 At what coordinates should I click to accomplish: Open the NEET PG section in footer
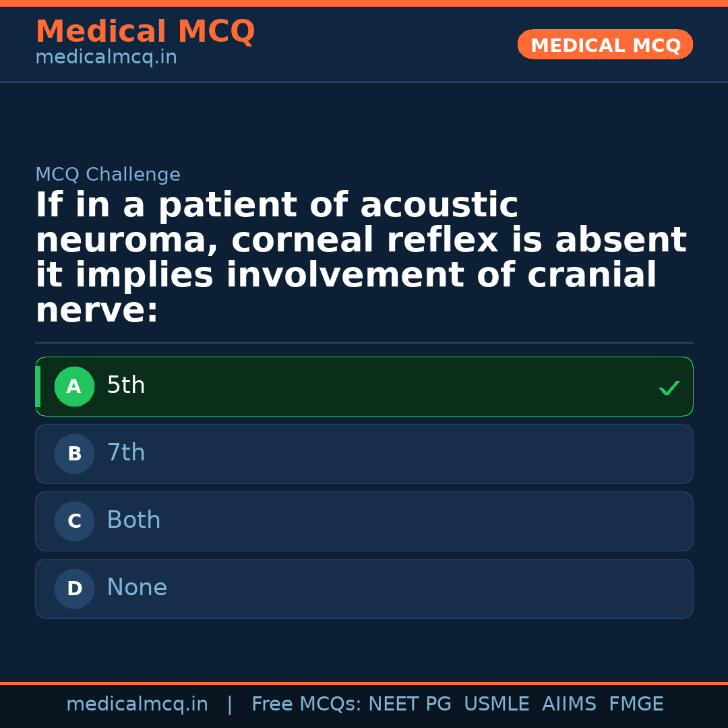point(409,704)
